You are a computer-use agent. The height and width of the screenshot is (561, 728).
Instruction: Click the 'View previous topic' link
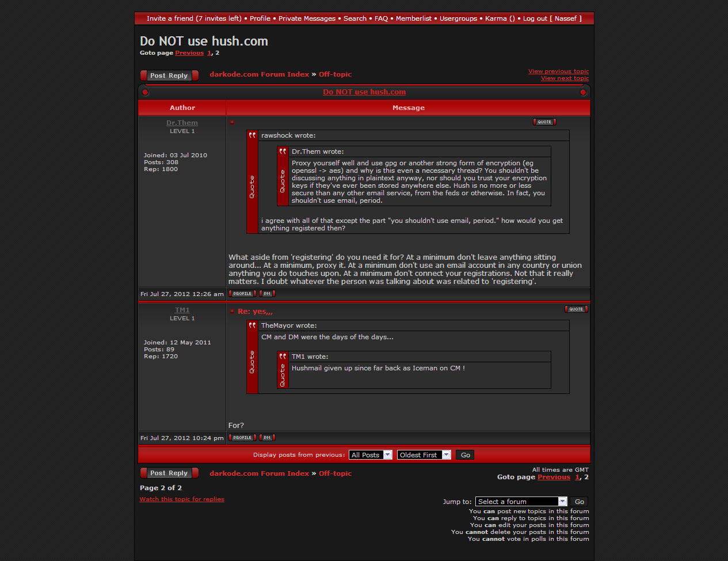click(x=558, y=71)
